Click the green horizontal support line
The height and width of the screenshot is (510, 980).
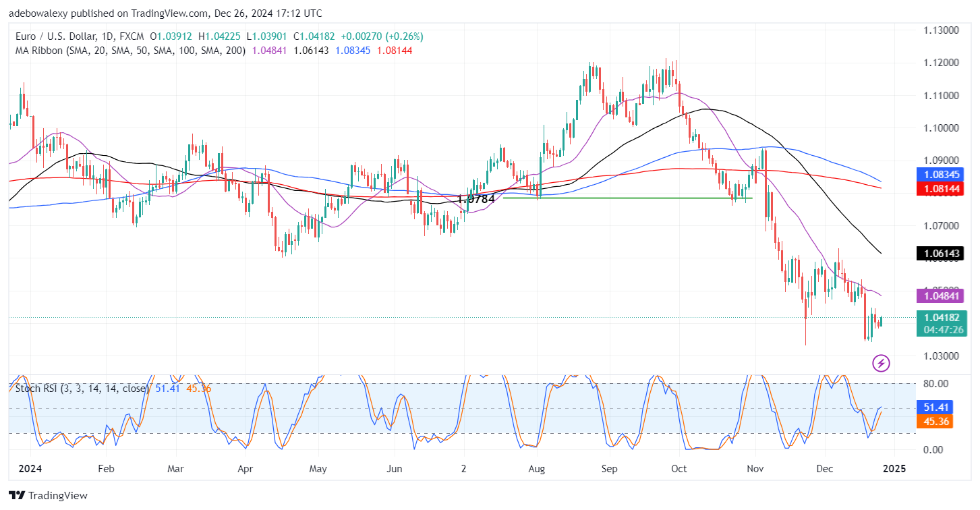[x=627, y=198]
